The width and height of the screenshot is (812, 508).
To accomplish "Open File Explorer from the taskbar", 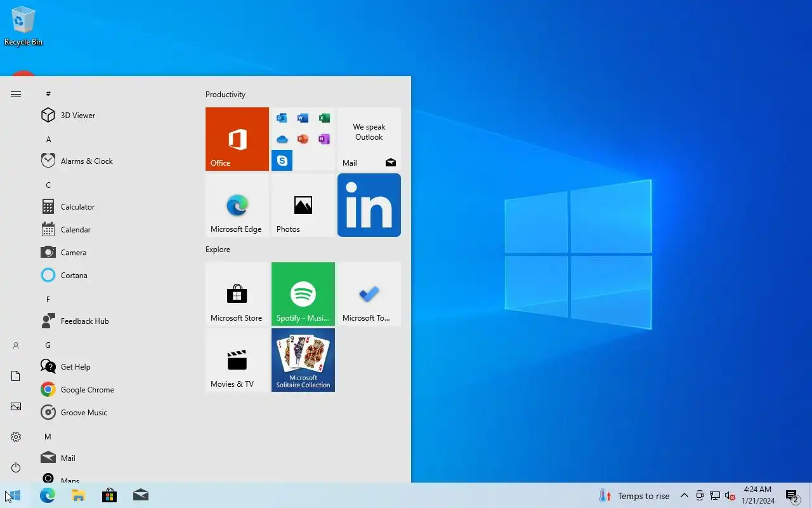I will coord(78,495).
